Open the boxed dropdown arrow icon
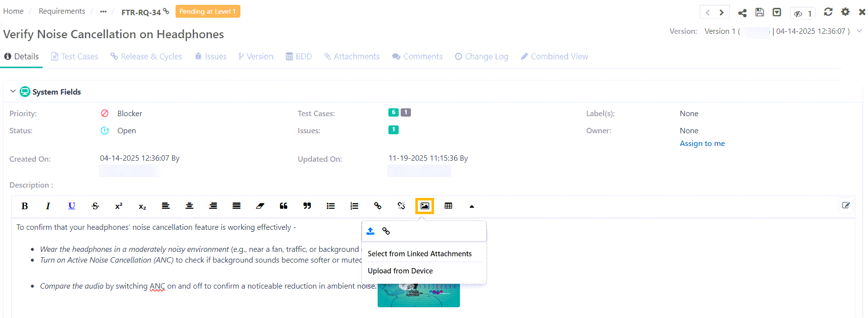The image size is (868, 318). [x=777, y=12]
